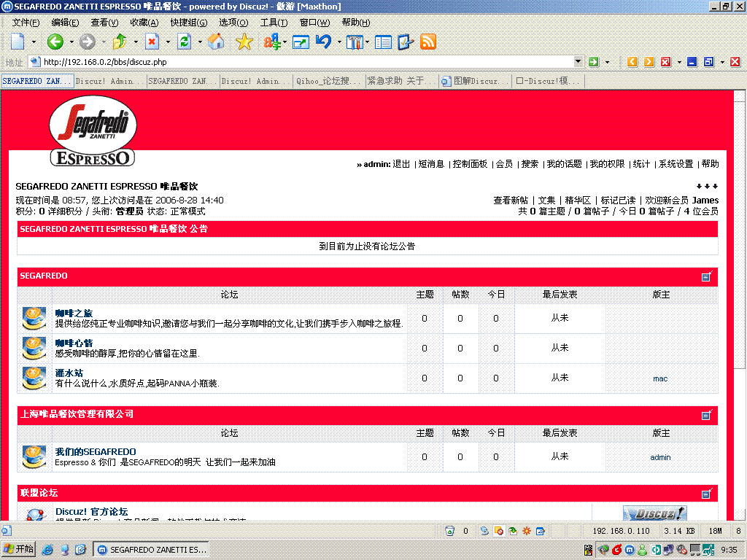This screenshot has height=560, width=747.
Task: Open the Refresh button dropdown arrow
Action: (x=200, y=42)
